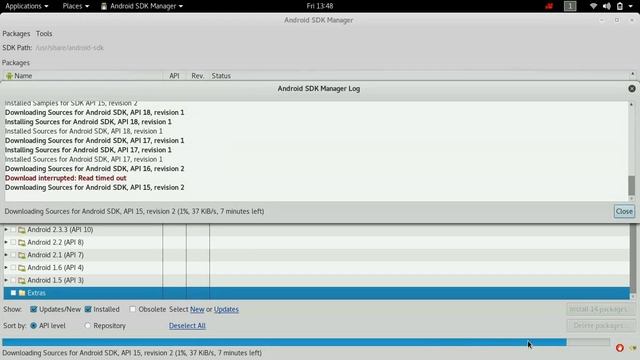This screenshot has height=360, width=640.
Task: Expand the Android 1.6 (API 4) tree node
Action: [6, 268]
